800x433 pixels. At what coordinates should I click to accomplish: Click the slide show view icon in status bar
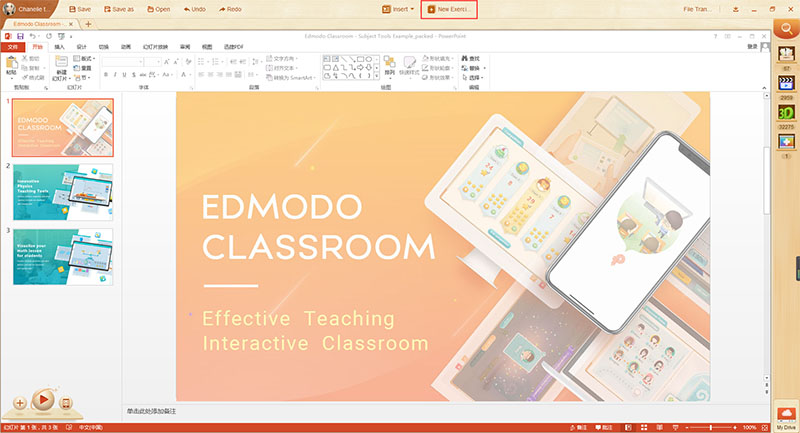[676, 427]
